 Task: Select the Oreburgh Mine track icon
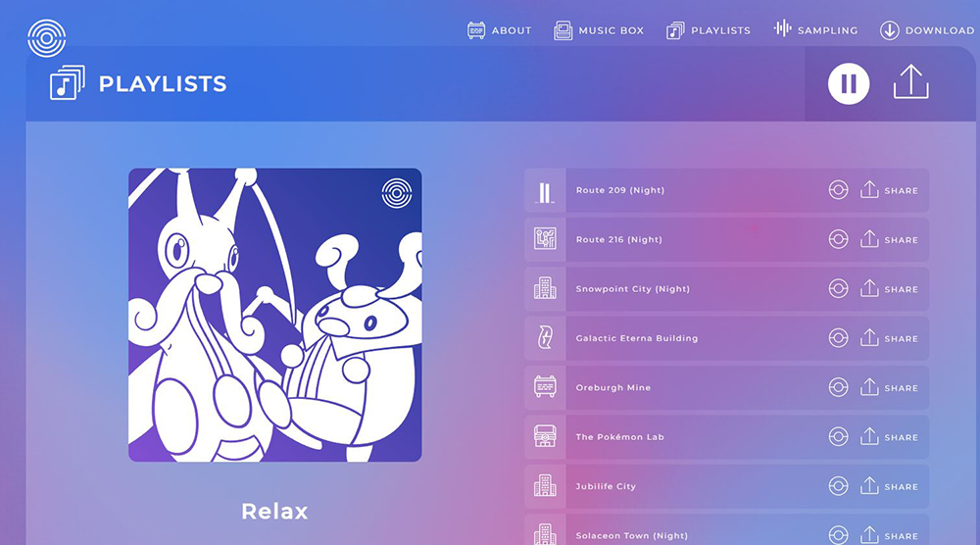[x=545, y=387]
